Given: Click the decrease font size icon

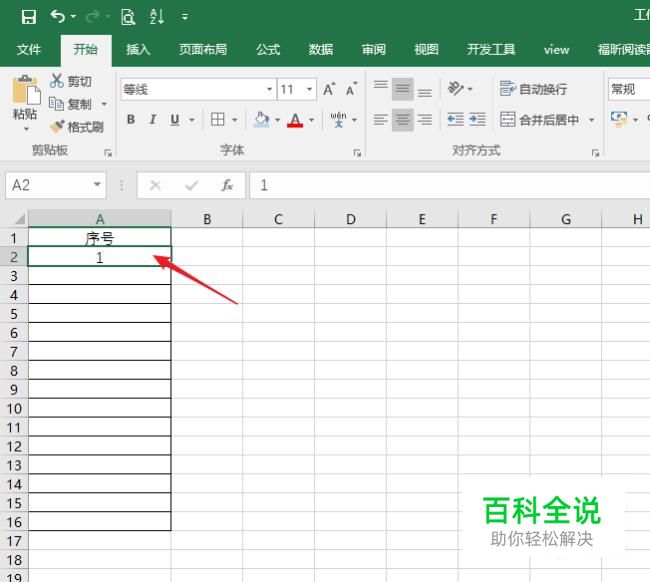Looking at the screenshot, I should click(x=352, y=89).
